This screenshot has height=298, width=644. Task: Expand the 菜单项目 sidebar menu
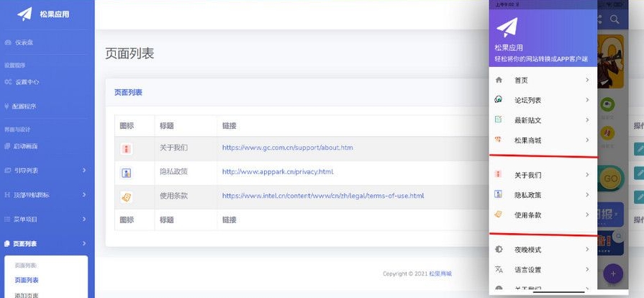pos(84,219)
